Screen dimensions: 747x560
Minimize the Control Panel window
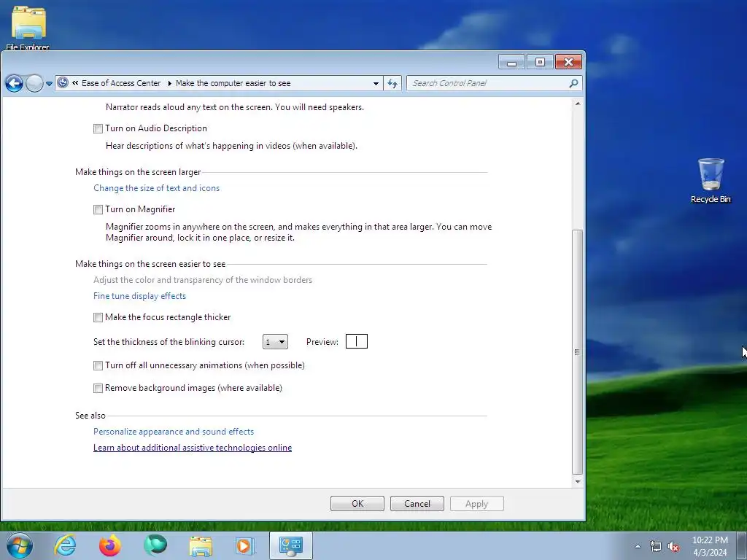(x=511, y=62)
